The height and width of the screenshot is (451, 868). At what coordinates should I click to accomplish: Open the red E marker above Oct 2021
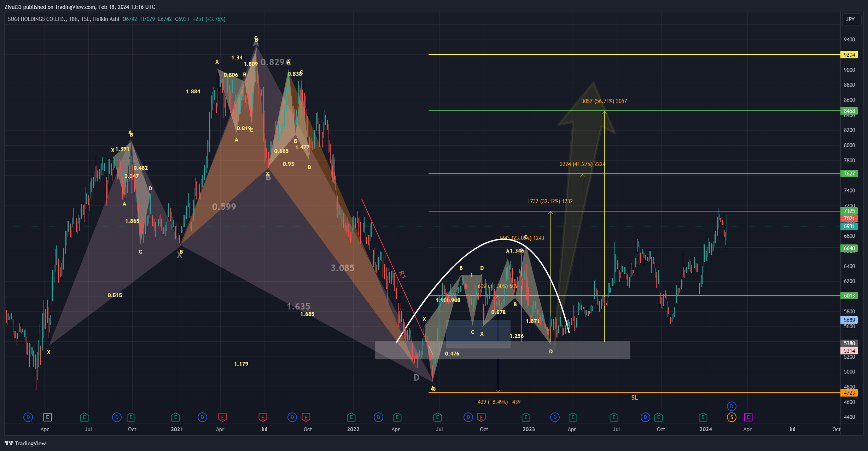(306, 417)
